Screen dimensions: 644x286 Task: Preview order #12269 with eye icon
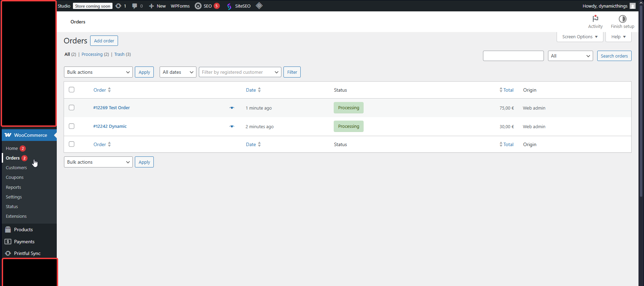[x=232, y=108]
